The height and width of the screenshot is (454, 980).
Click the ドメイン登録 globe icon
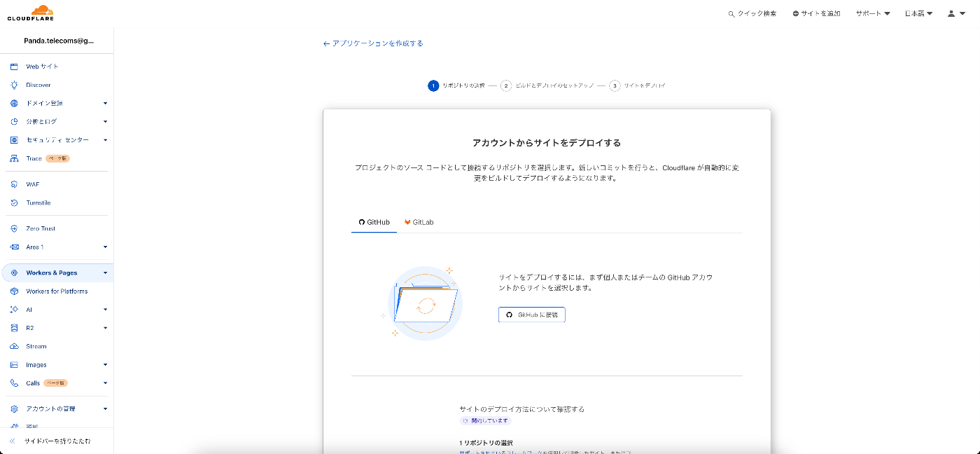(14, 103)
